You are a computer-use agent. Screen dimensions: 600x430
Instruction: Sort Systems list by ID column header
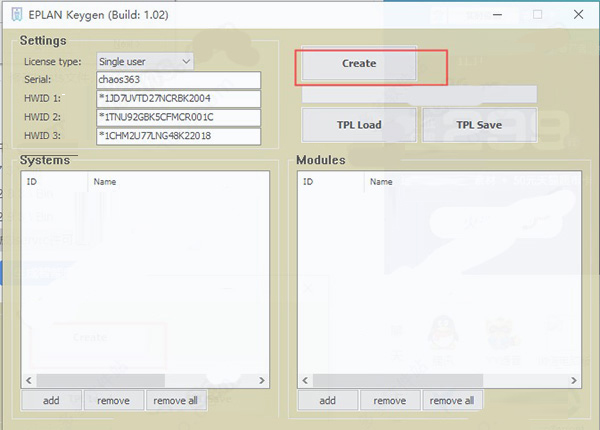coord(54,182)
